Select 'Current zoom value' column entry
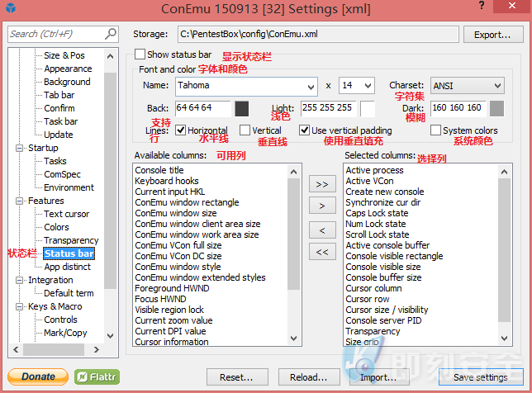The height and width of the screenshot is (393, 532). tap(173, 320)
